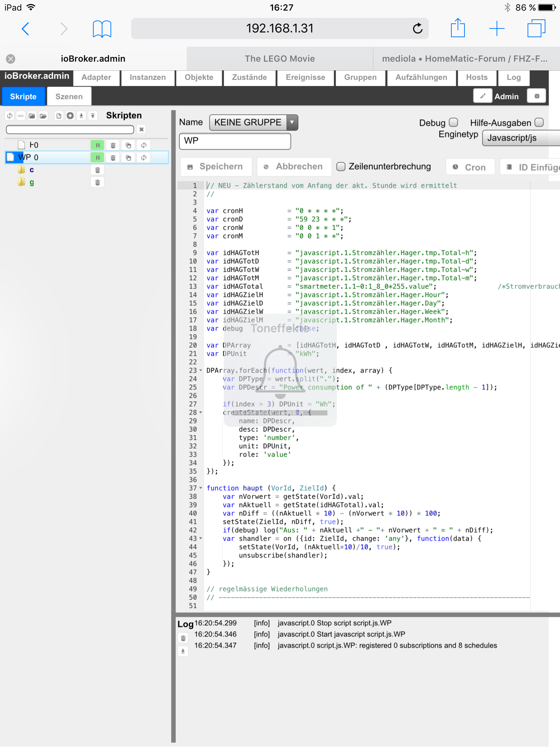560x747 pixels.
Task: Go back in Safari
Action: [x=25, y=28]
